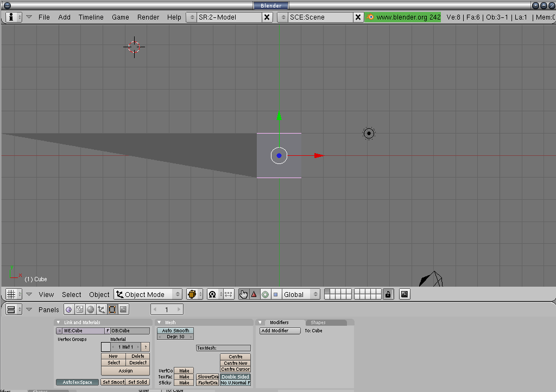The image size is (556, 392).
Task: Select the translate manipulator triangle icon
Action: [254, 294]
